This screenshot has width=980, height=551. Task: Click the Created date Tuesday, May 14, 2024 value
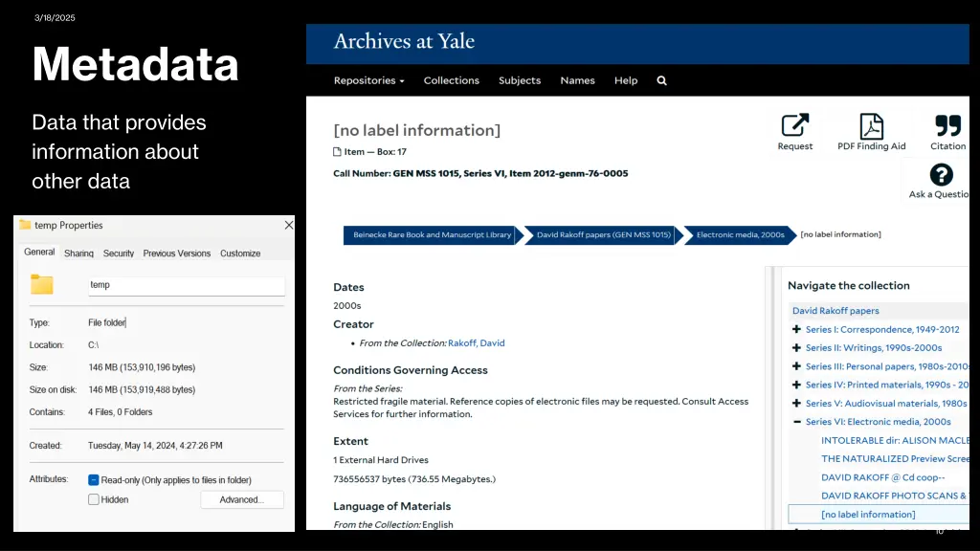[155, 446]
